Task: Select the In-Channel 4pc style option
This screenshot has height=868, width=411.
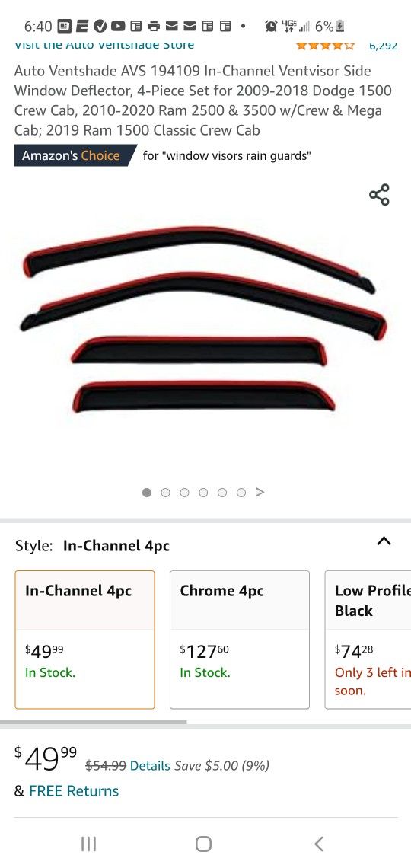Action: [x=84, y=640]
